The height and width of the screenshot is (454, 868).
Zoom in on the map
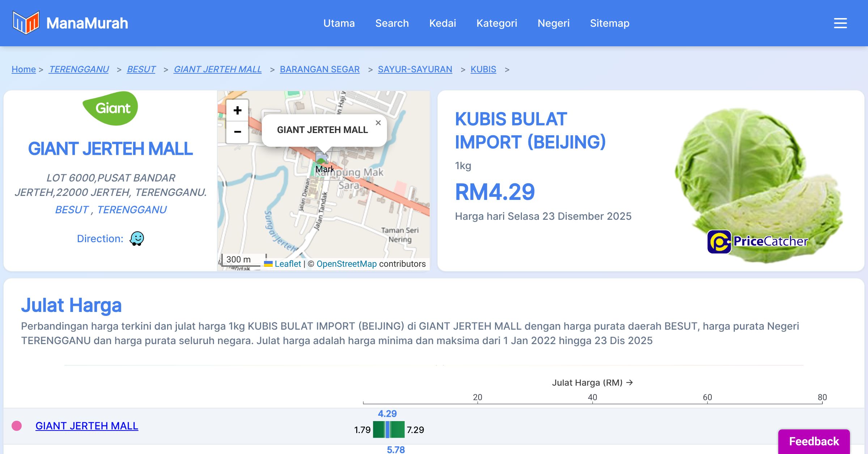(237, 111)
